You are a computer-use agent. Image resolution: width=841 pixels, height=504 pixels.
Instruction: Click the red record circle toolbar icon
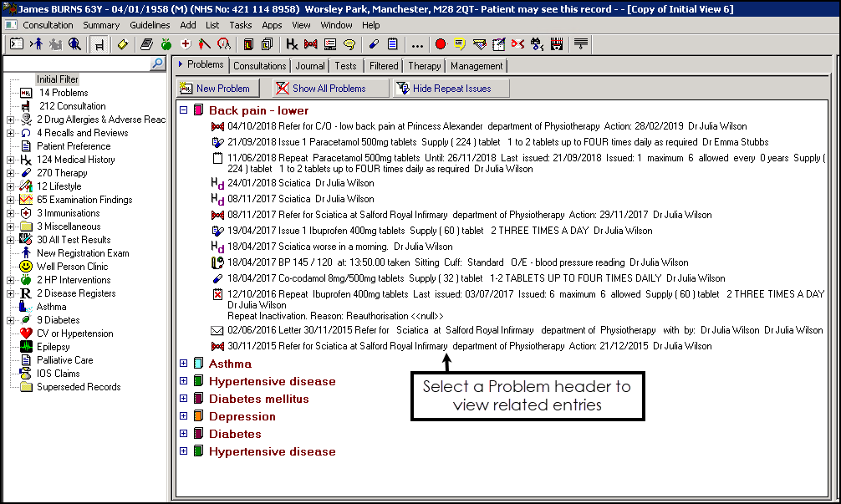click(x=441, y=44)
